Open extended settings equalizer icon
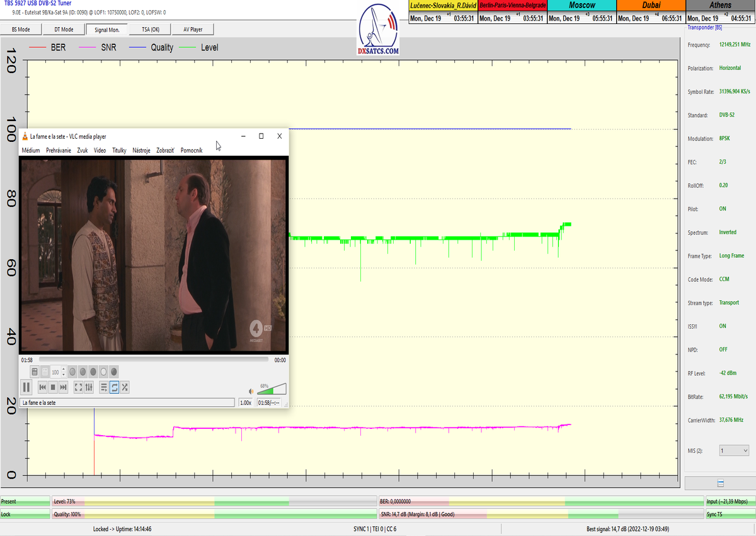Image resolution: width=756 pixels, height=536 pixels. (89, 387)
